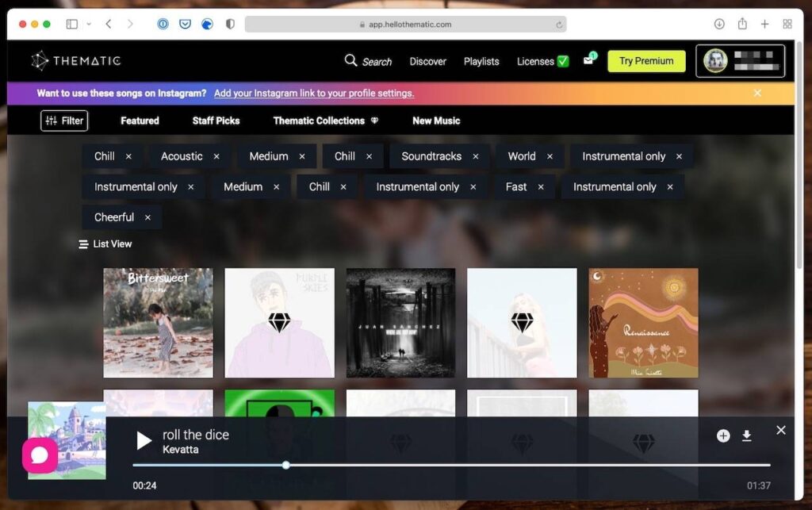Switch to List View
Screen dimensions: 812x510
[x=105, y=243]
